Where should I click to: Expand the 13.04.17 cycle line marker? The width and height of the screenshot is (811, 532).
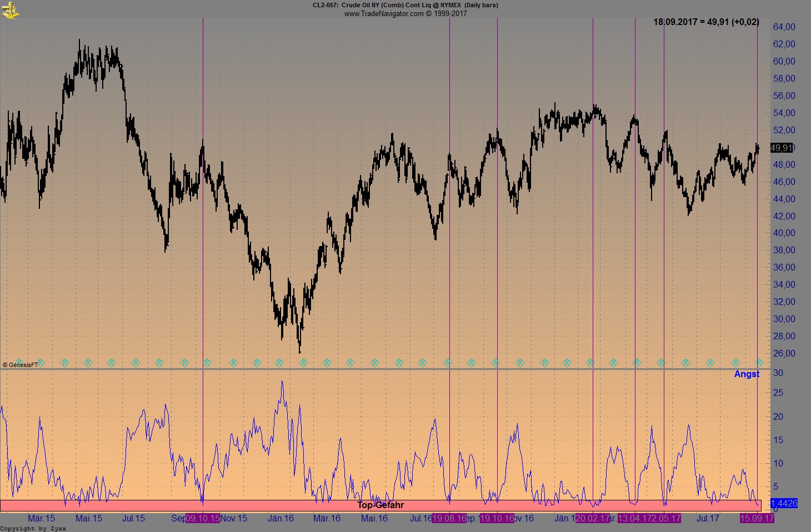click(x=635, y=518)
